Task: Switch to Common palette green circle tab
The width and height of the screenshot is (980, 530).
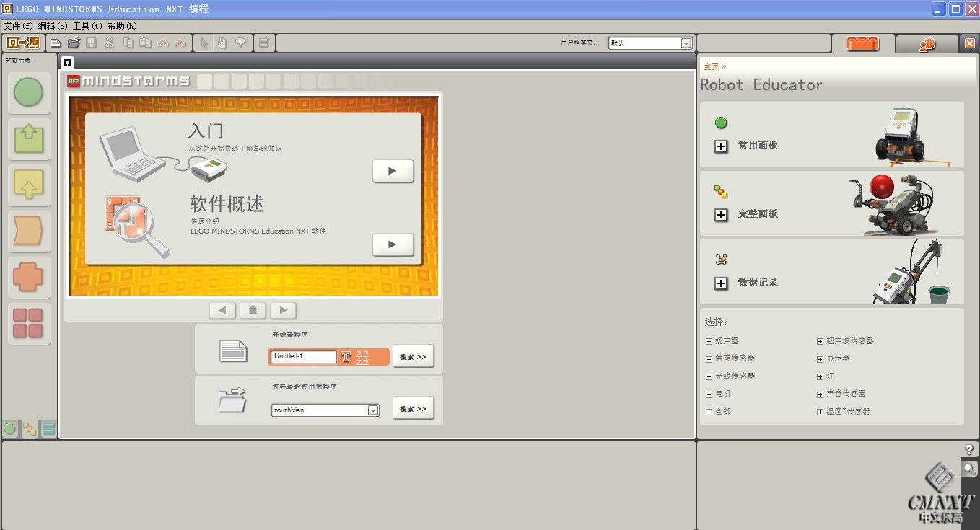Action: click(x=10, y=429)
